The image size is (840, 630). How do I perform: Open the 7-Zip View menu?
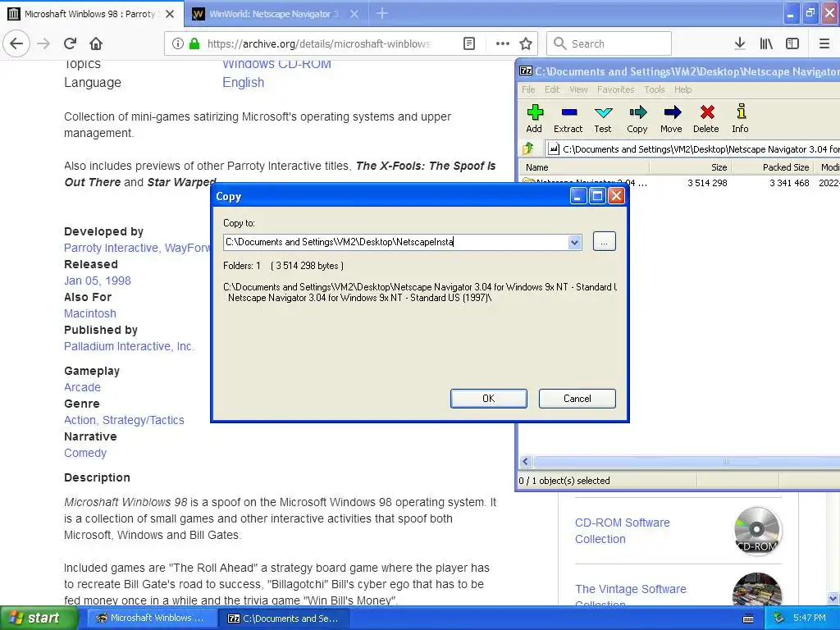point(578,89)
